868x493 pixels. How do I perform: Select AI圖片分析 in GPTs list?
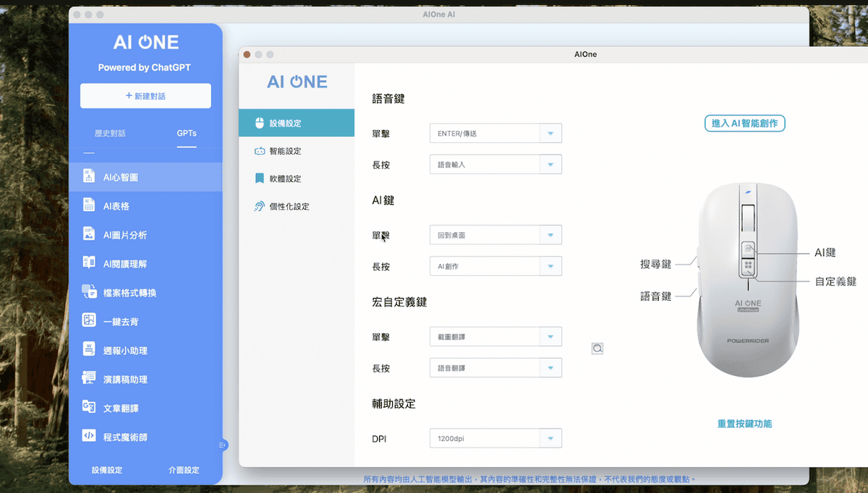tap(145, 234)
